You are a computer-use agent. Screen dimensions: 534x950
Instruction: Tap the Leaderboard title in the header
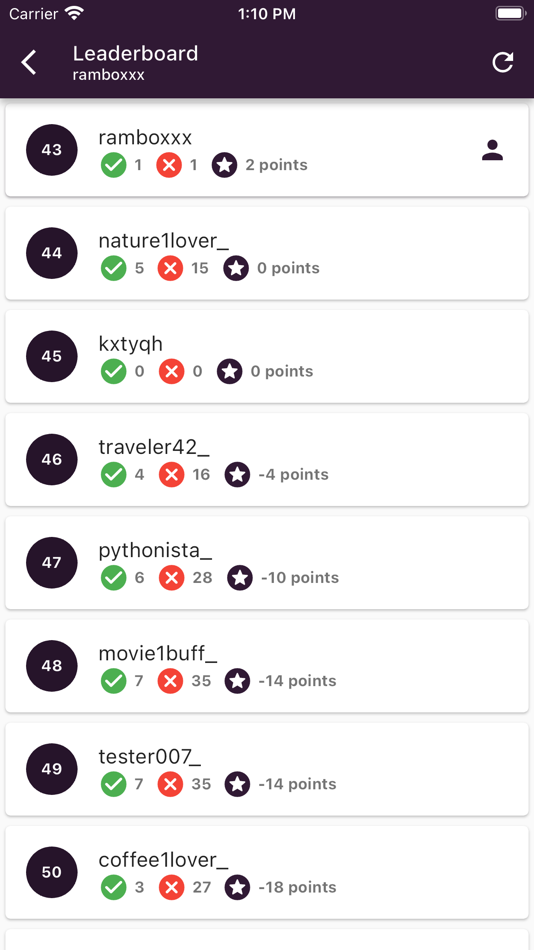(x=135, y=53)
